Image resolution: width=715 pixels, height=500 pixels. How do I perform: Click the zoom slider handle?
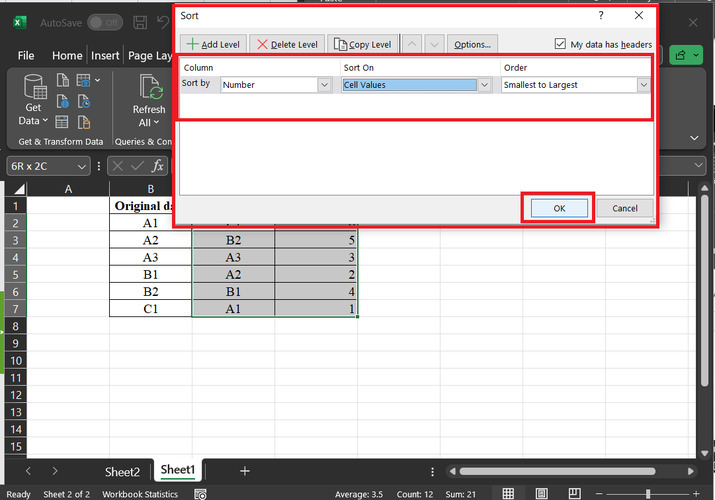coord(648,494)
